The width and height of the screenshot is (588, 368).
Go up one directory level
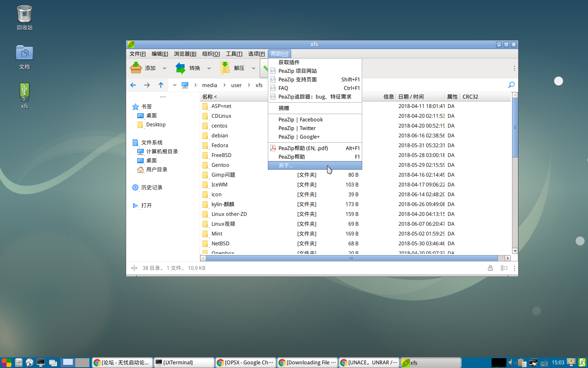(161, 85)
